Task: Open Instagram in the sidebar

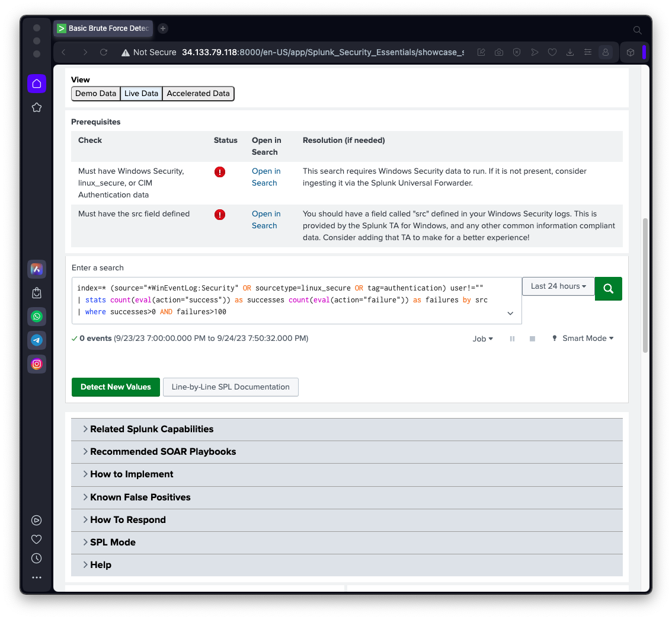Action: [x=37, y=364]
